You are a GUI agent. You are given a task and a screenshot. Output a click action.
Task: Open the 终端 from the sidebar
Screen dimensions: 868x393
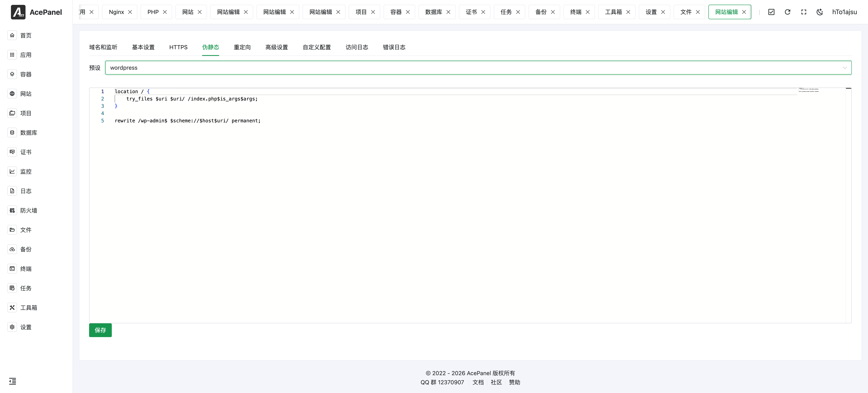12,269
